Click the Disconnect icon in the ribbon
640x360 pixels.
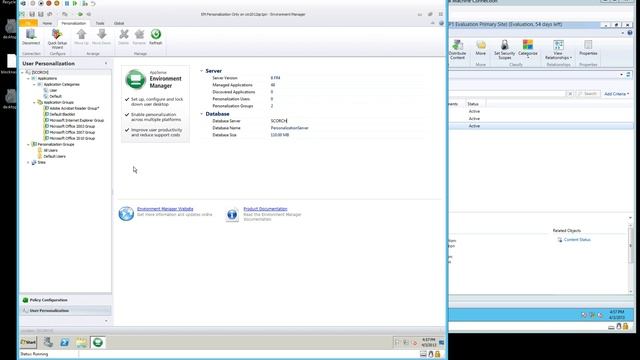[x=31, y=35]
